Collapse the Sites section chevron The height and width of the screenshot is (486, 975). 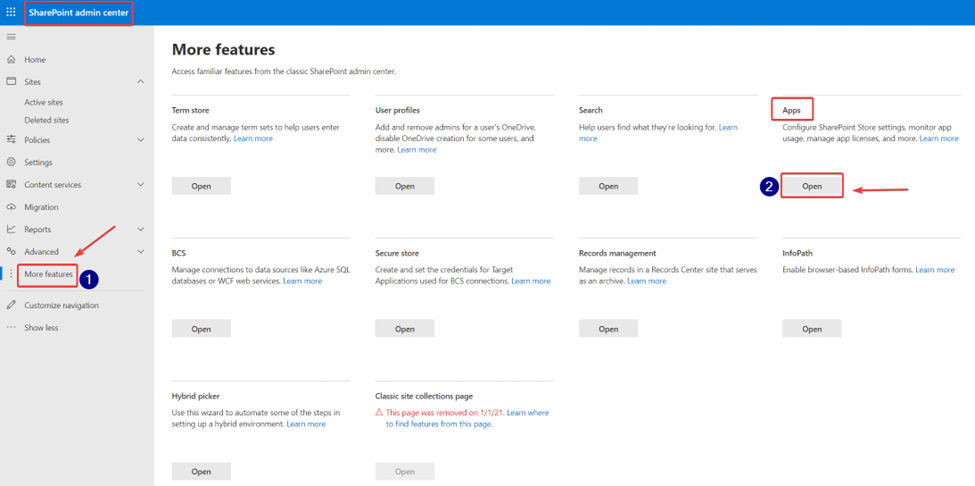pyautogui.click(x=141, y=82)
